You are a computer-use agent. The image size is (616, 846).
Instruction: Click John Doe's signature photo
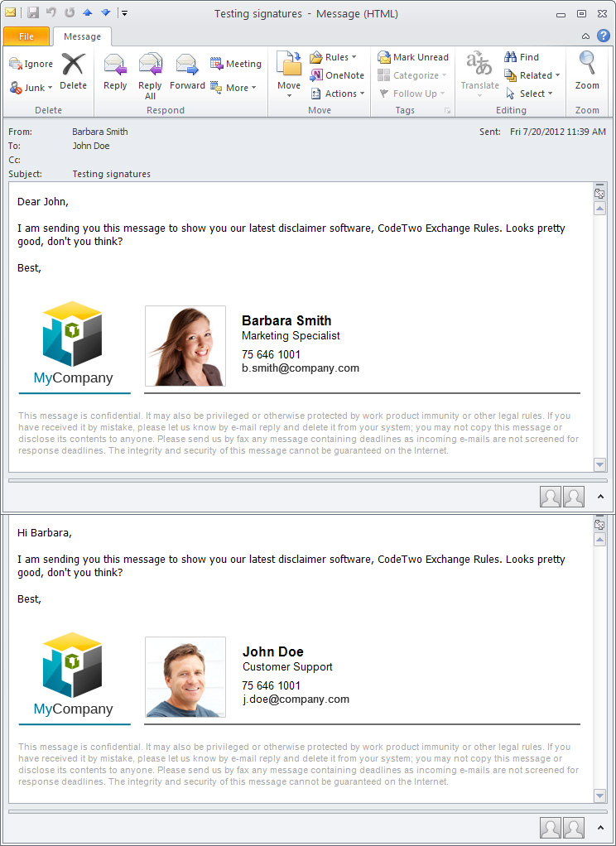coord(185,677)
